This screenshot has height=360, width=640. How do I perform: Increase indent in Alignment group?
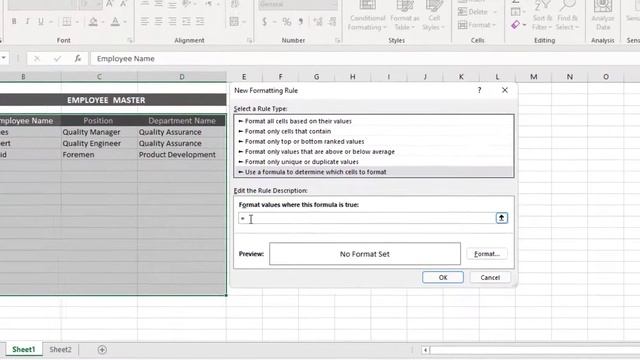pyautogui.click(x=200, y=21)
